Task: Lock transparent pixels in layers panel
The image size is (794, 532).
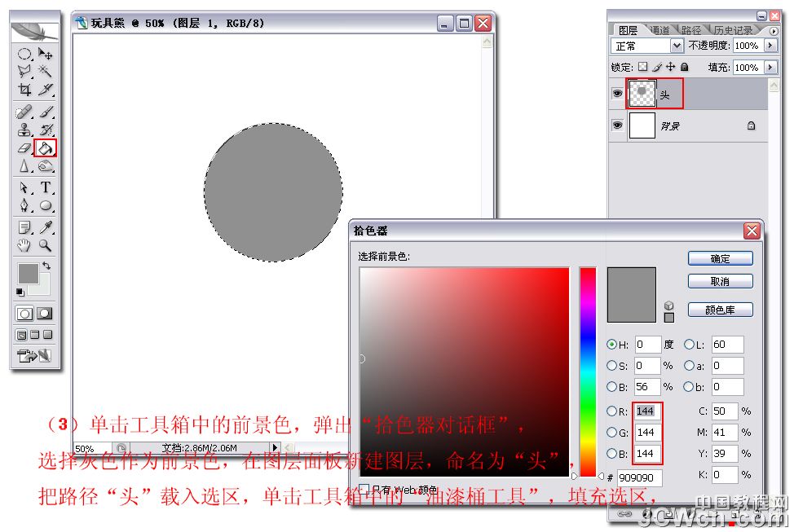Action: 642,67
